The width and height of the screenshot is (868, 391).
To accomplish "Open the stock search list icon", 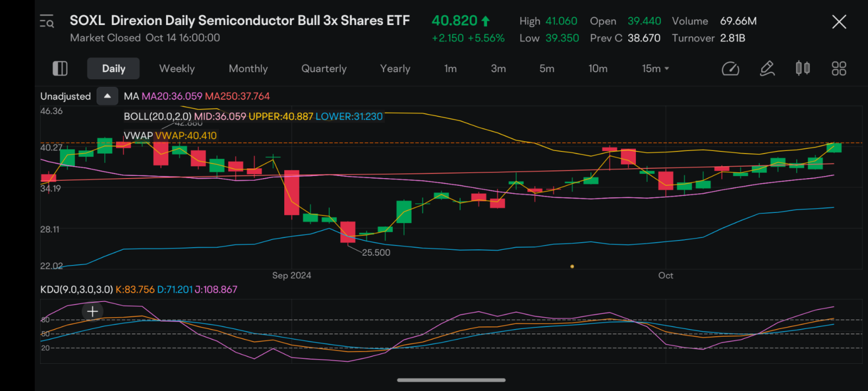I will [47, 22].
